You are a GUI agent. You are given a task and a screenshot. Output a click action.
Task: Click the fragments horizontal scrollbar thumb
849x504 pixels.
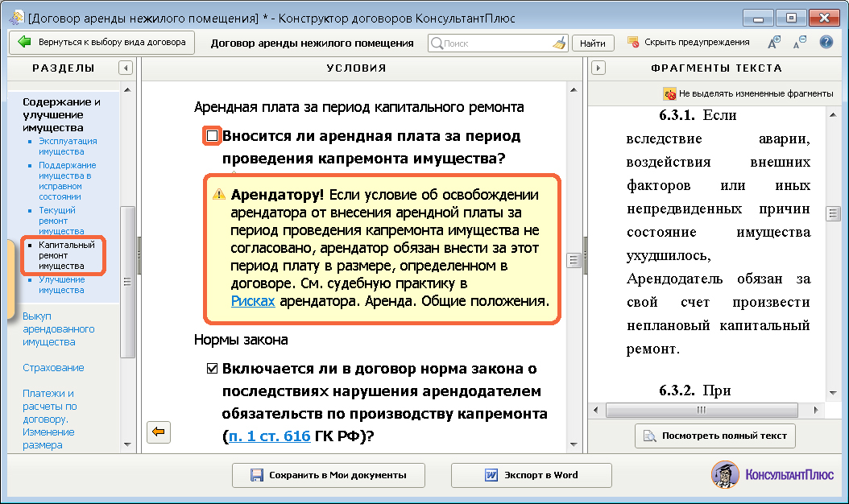[x=702, y=411]
